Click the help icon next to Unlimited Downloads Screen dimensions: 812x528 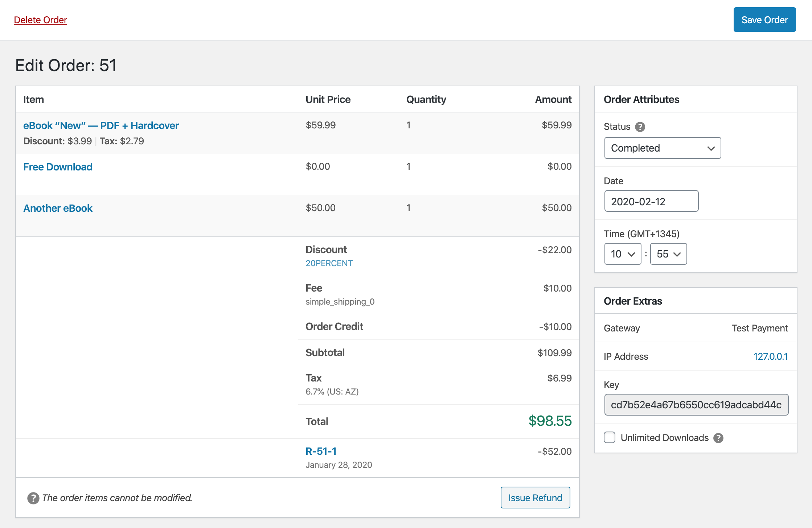(x=718, y=438)
